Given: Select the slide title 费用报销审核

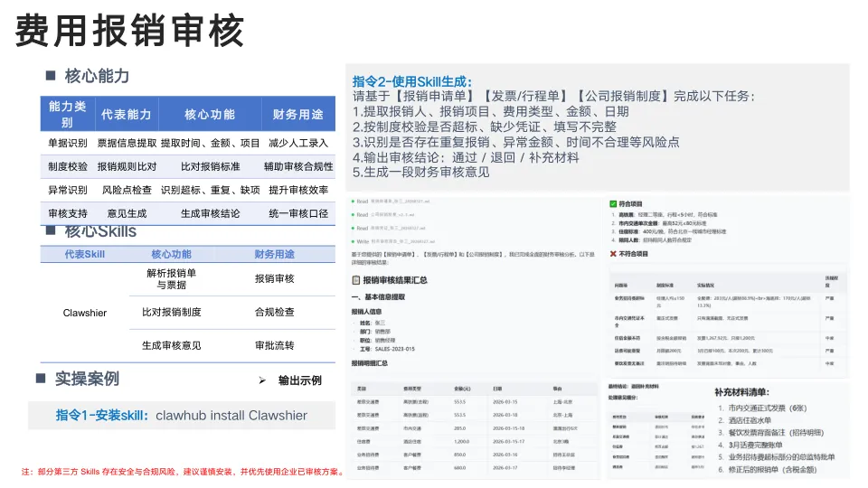Looking at the screenshot, I should point(129,31).
